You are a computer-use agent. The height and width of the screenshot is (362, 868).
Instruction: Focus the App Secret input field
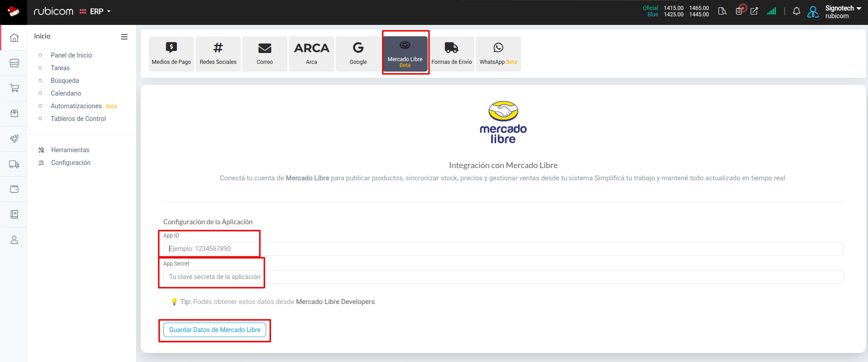(x=502, y=277)
